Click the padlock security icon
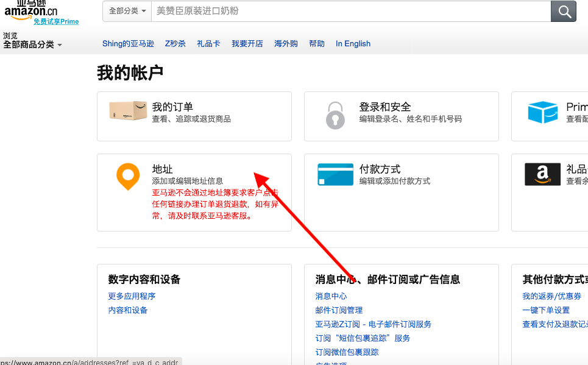This screenshot has width=588, height=365. click(x=335, y=116)
